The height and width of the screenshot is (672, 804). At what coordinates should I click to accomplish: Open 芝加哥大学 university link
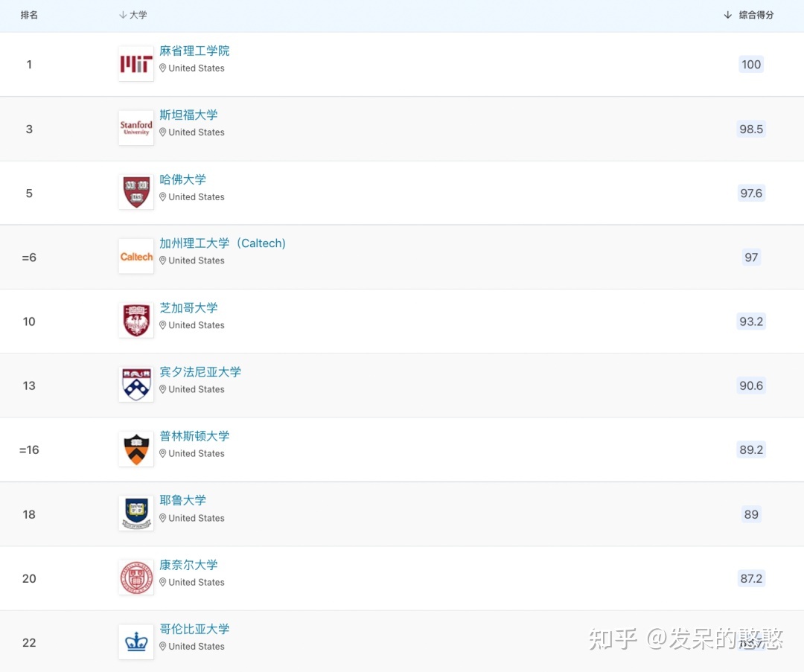coord(188,307)
